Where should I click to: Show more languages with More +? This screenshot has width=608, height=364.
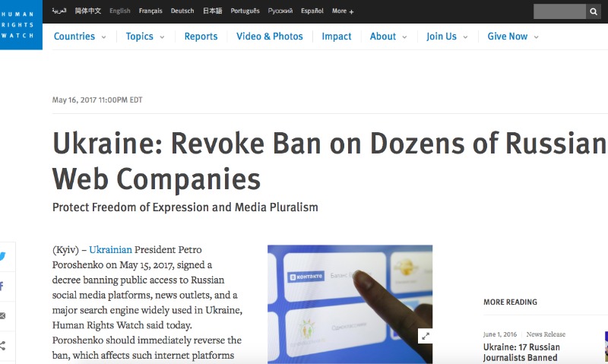343,11
